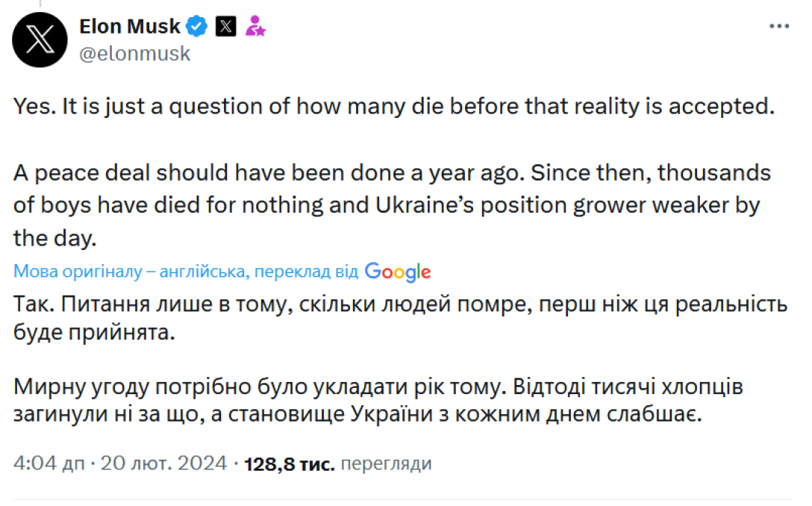This screenshot has height=506, width=812.
Task: Click the purple subscribe person icon
Action: 256,27
